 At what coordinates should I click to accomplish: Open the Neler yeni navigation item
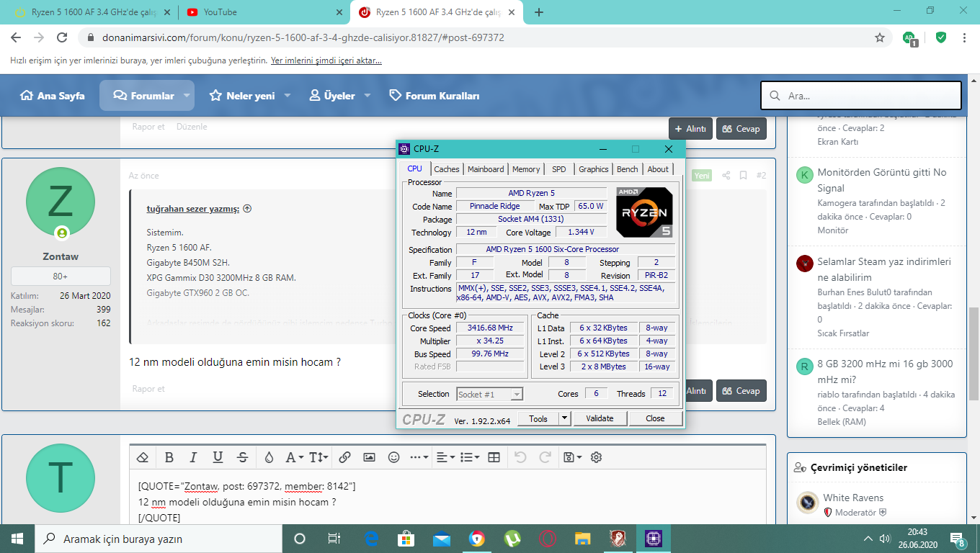242,96
